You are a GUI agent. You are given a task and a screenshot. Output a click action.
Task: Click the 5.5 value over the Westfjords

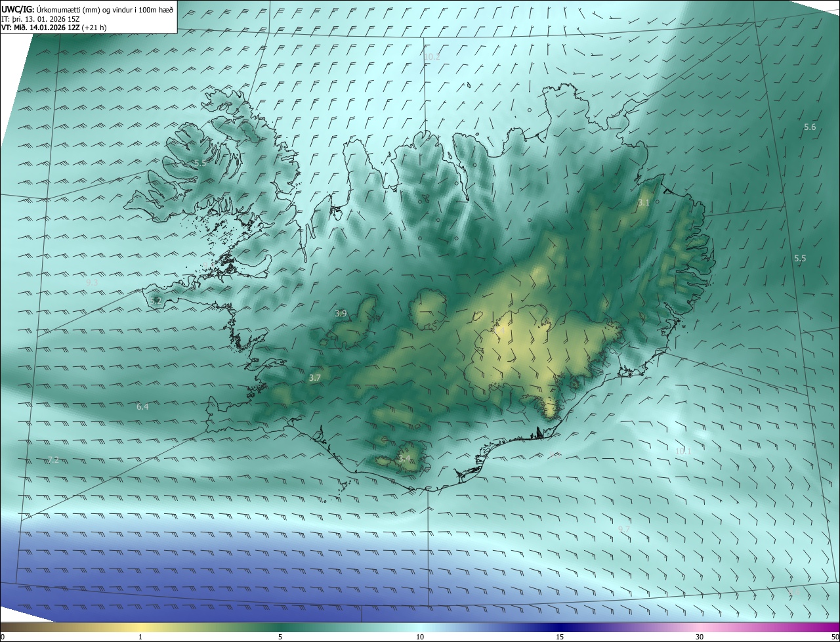(199, 163)
